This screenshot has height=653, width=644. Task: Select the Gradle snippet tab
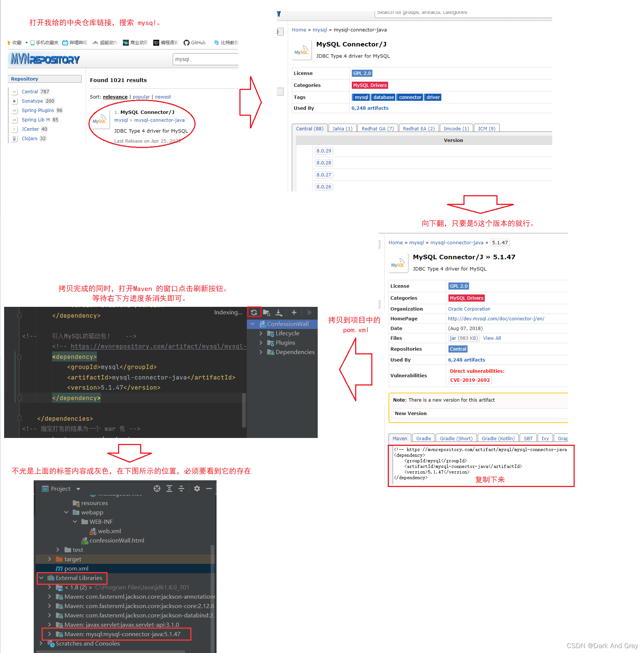(x=423, y=438)
